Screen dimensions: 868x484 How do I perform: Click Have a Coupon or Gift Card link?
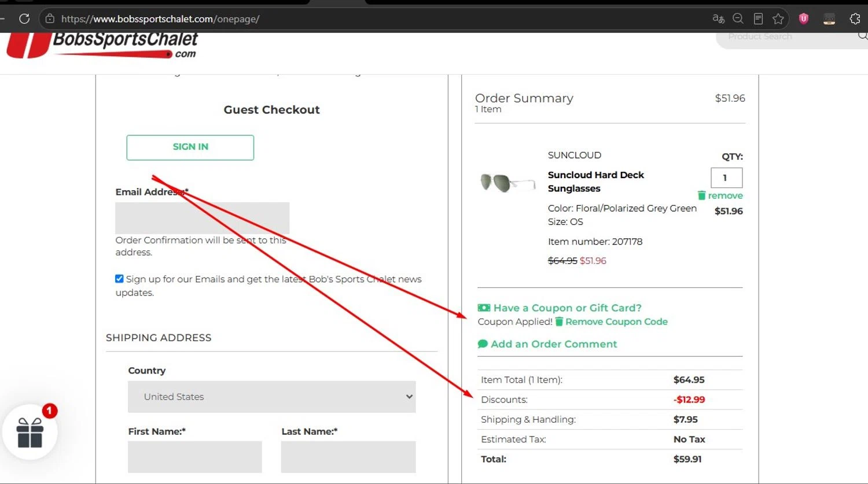(567, 308)
